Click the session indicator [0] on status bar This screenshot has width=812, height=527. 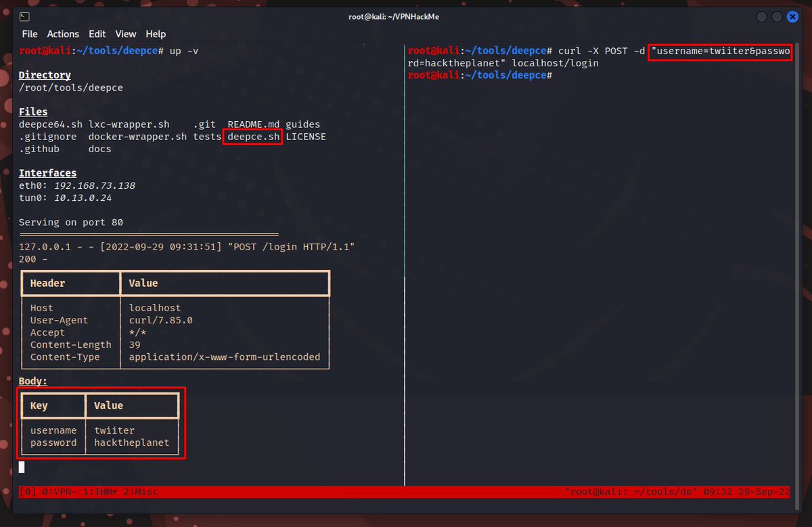26,491
